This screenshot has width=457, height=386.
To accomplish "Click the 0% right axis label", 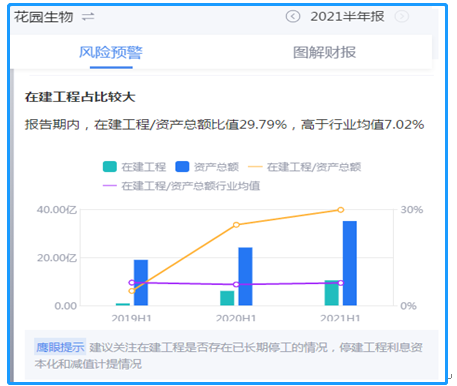I will coord(408,306).
